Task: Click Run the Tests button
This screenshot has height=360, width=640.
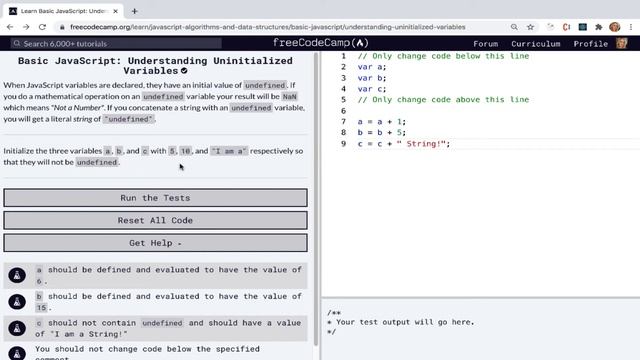Action: [156, 198]
